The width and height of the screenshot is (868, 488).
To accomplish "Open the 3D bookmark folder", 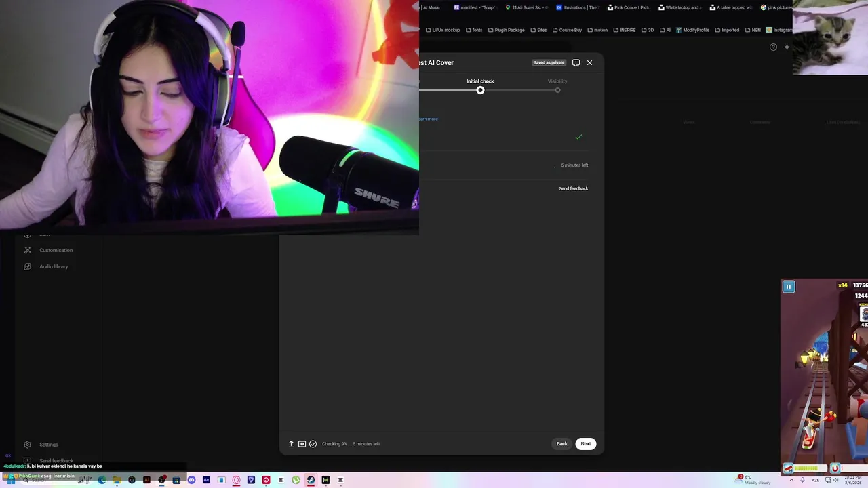I will 648,30.
